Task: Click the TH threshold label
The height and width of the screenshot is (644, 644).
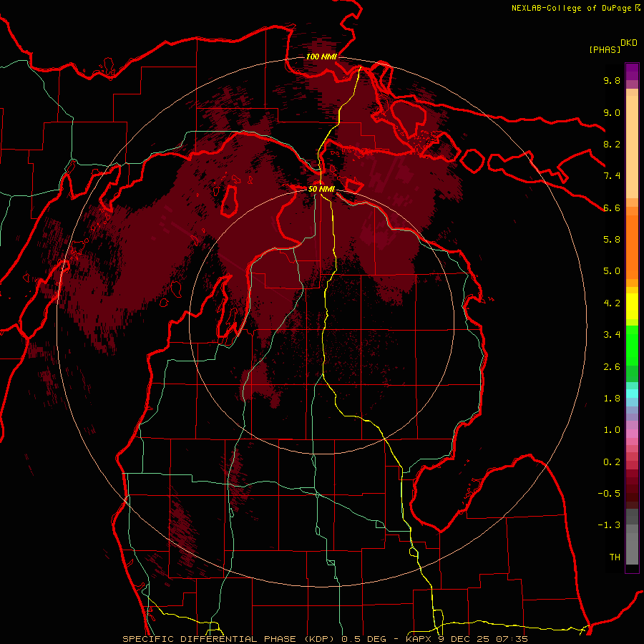Action: [x=615, y=557]
